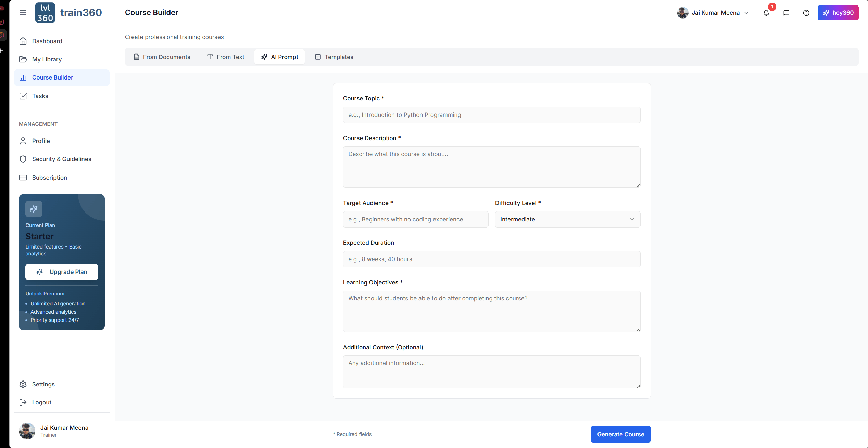Click the sparkle icon in plan card
868x448 pixels.
34,209
